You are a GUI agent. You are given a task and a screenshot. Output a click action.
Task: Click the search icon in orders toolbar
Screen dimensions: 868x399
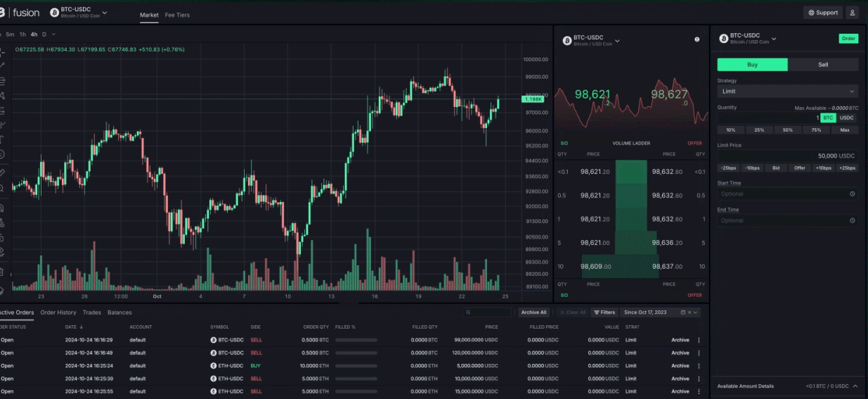(x=469, y=312)
